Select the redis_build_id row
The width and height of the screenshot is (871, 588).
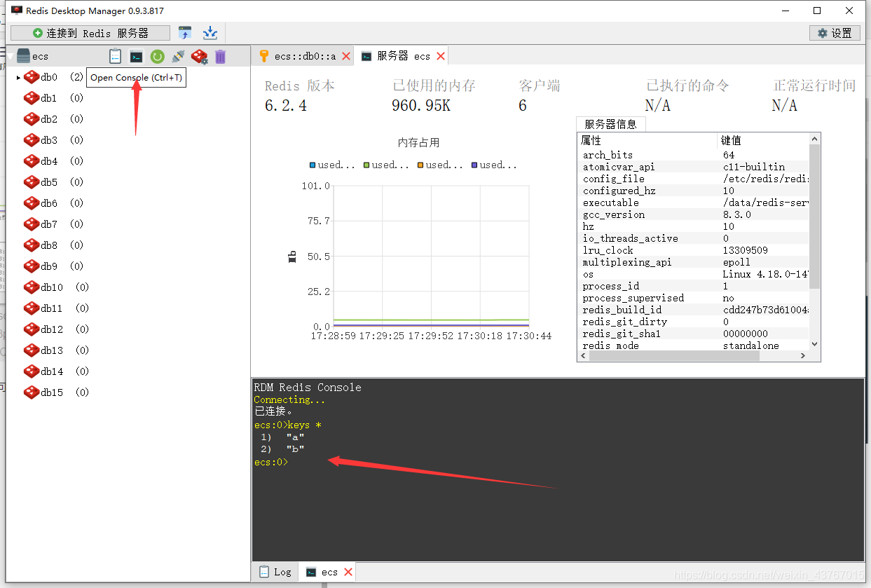coord(693,310)
